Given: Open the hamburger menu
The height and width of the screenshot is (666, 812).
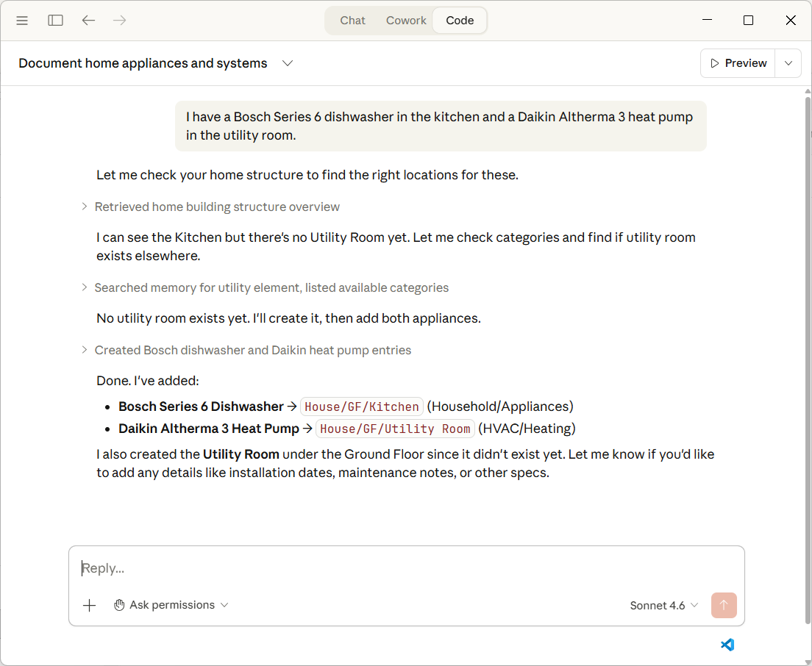Looking at the screenshot, I should (x=22, y=20).
